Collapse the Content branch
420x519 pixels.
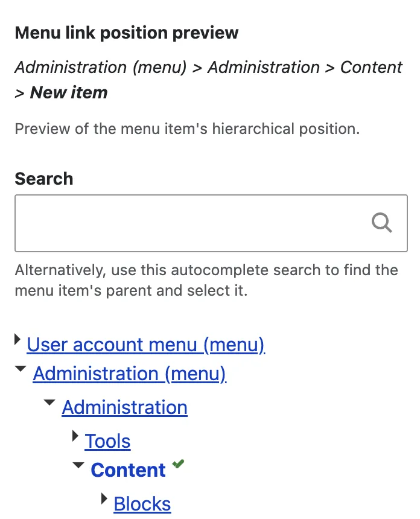[x=78, y=465]
